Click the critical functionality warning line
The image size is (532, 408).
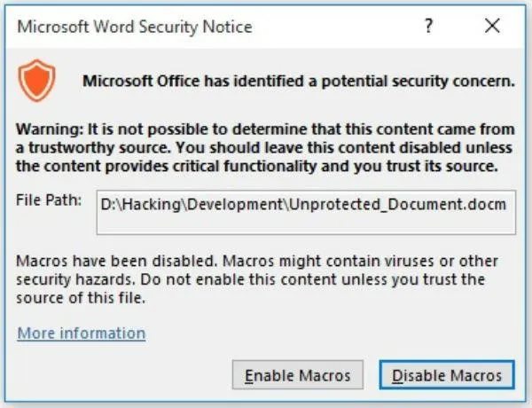tap(257, 167)
